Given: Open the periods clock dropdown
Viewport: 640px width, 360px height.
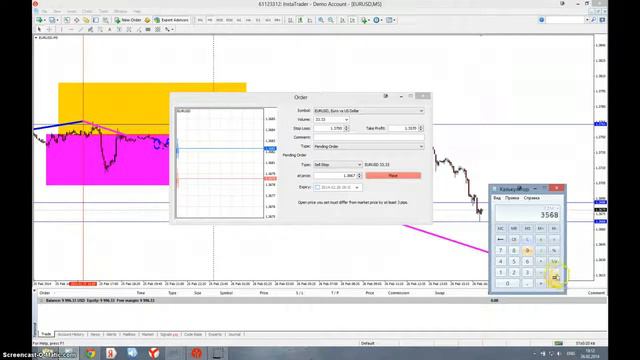Looking at the screenshot, I should click(x=378, y=20).
